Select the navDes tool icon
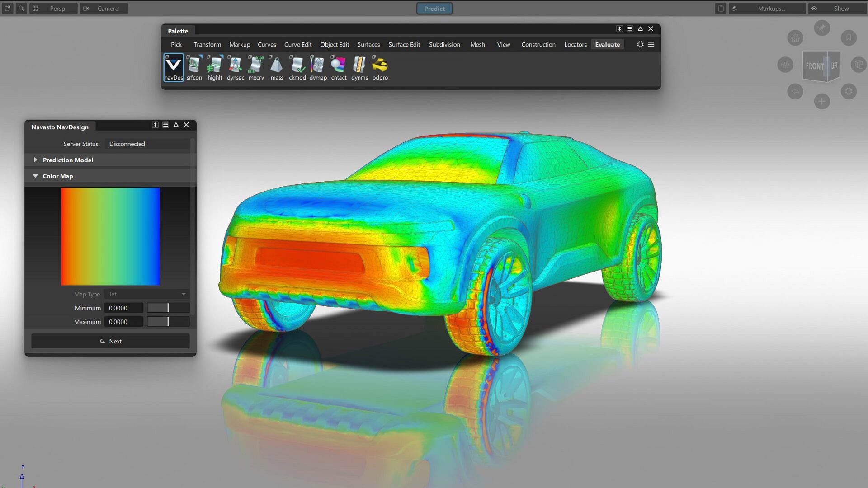This screenshot has width=868, height=488. pyautogui.click(x=174, y=66)
